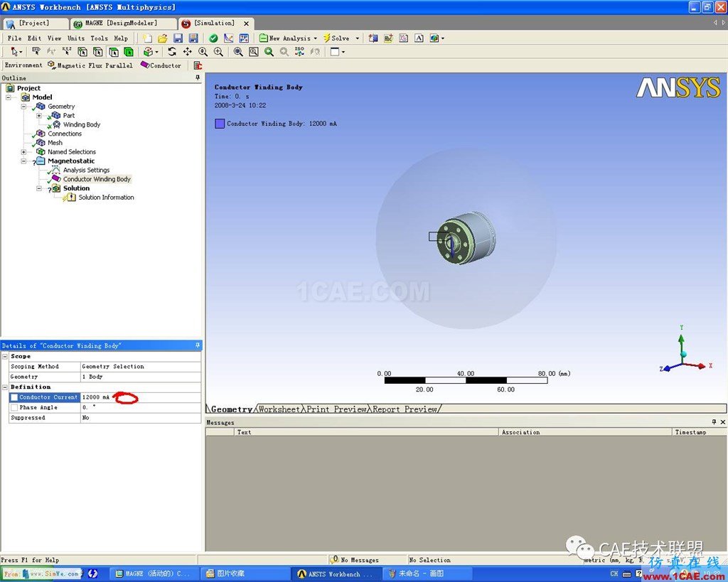Click the Zoom to Fit icon
This screenshot has width=728, height=582.
238,51
